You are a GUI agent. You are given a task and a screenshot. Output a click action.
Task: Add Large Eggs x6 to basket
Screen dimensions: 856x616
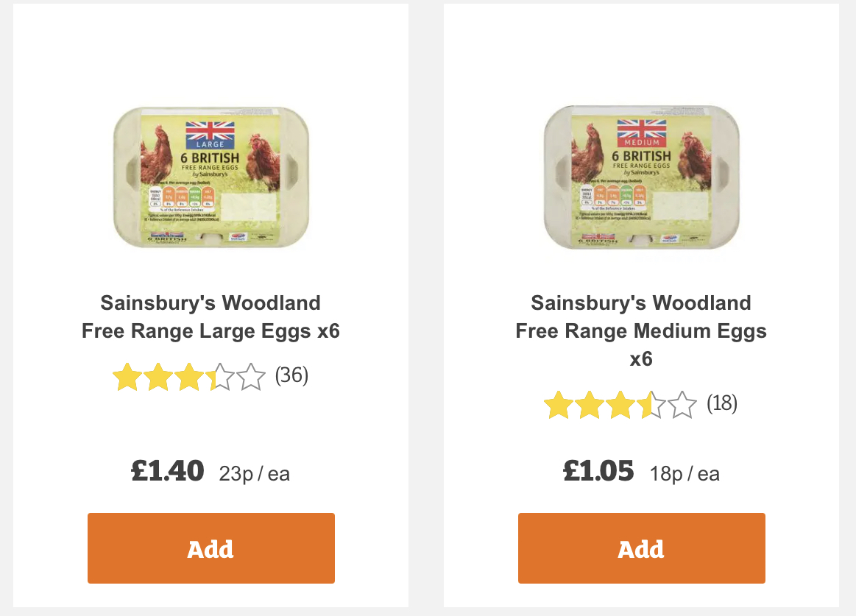(211, 548)
